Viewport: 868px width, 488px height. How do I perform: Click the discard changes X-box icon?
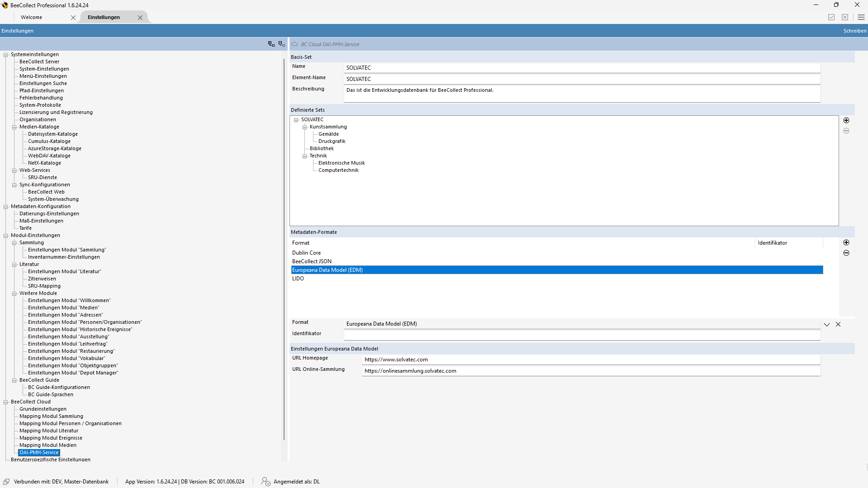(844, 17)
